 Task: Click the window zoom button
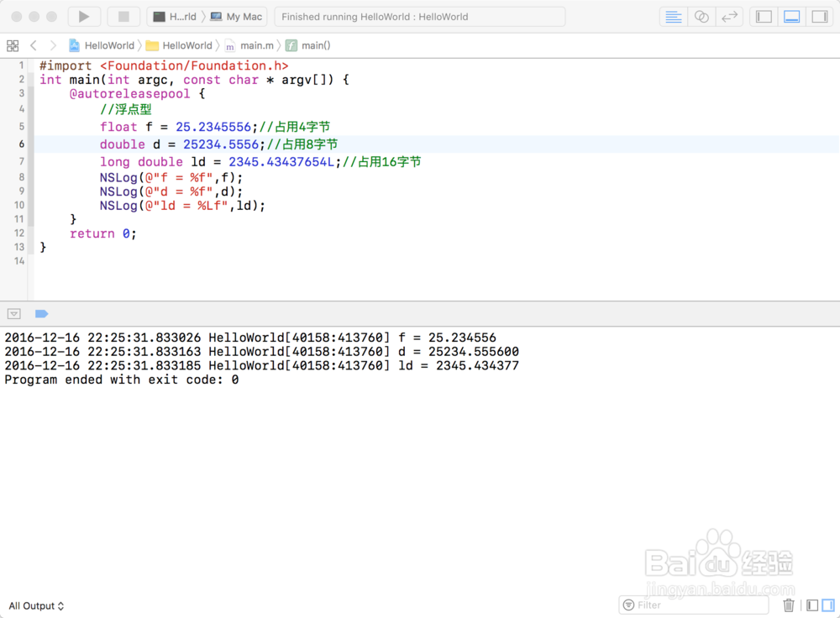(52, 17)
